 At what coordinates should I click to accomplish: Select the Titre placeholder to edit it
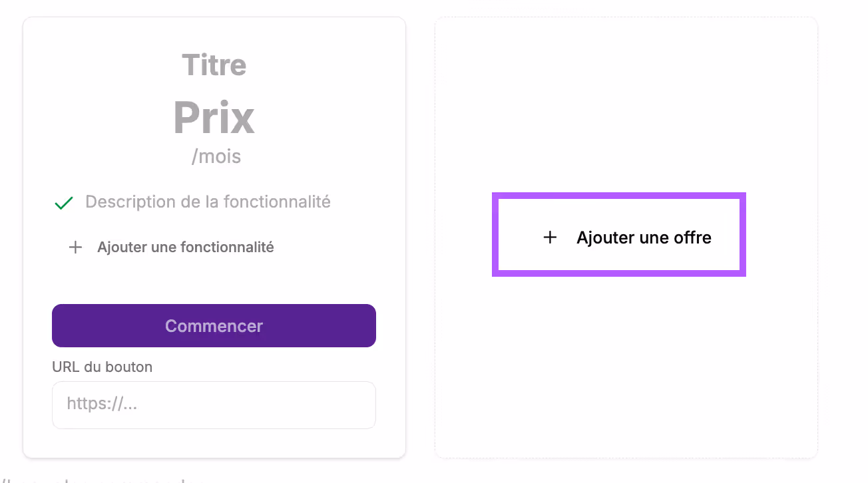click(x=214, y=65)
